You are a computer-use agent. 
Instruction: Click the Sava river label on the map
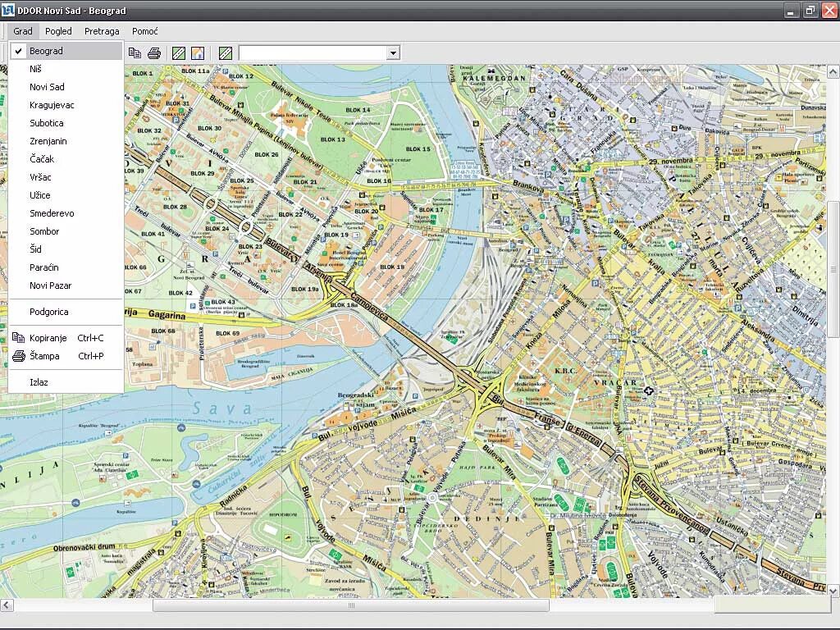221,409
